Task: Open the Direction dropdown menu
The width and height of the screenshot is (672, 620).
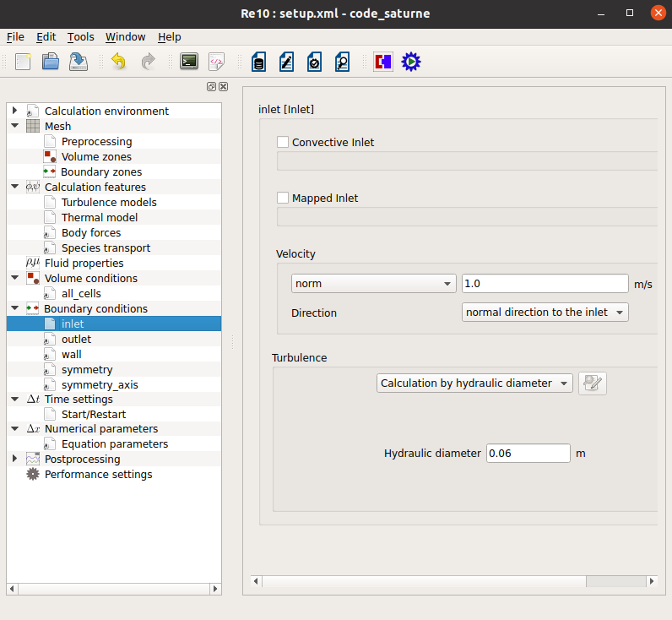Action: (x=545, y=313)
